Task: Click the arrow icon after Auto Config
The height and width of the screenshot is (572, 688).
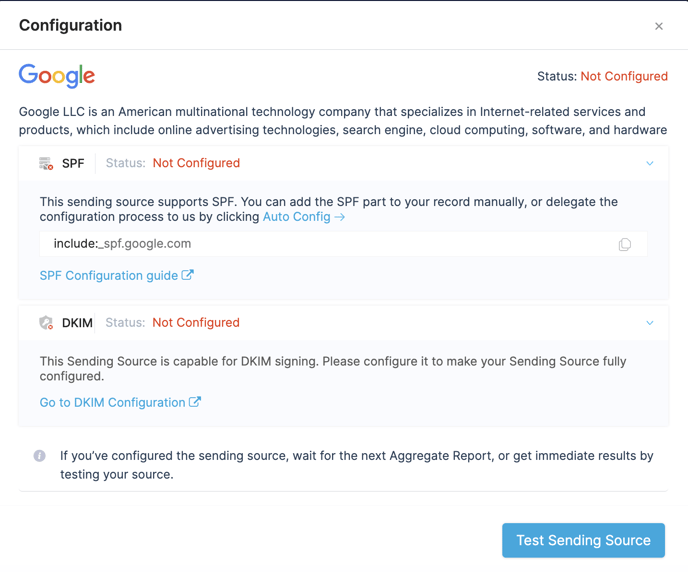Action: point(340,217)
